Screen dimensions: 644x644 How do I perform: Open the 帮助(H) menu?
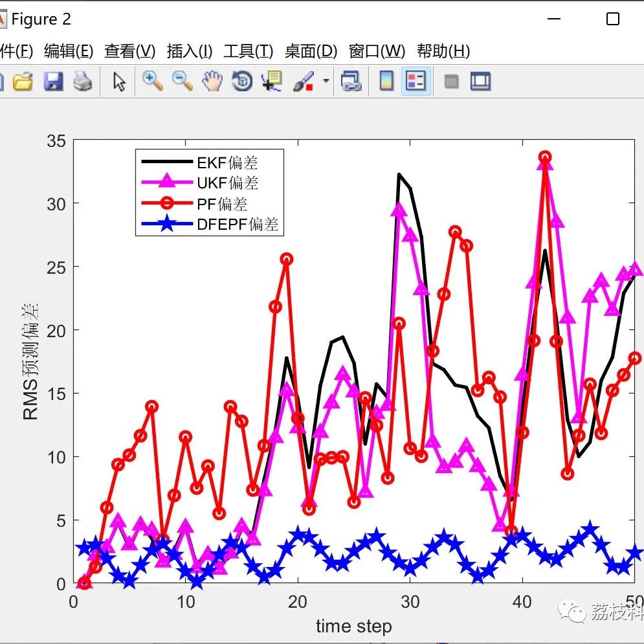(443, 51)
